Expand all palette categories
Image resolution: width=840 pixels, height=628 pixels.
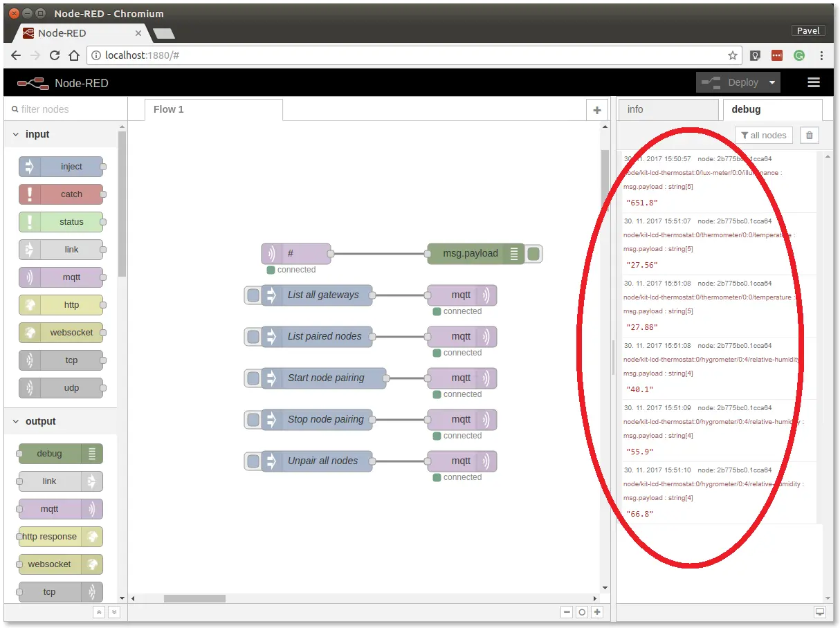[114, 612]
